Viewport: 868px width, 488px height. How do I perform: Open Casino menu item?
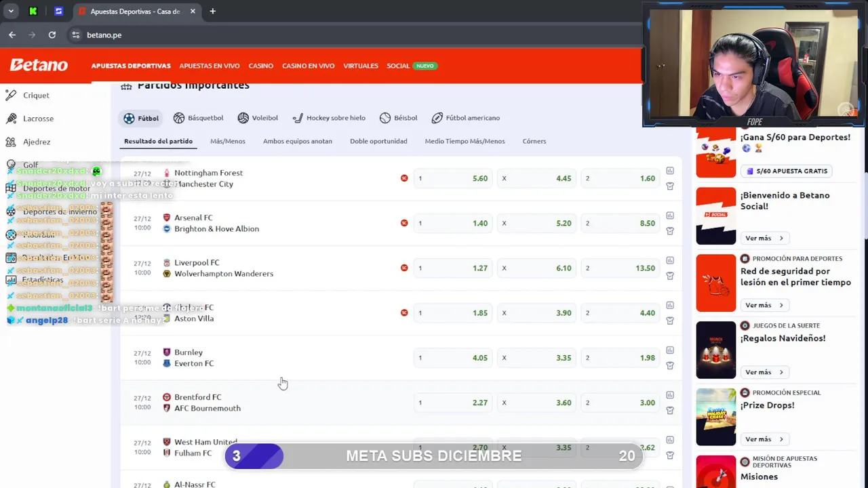261,66
